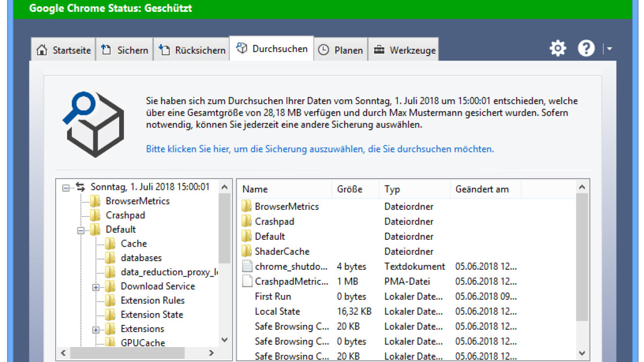Select the Crashpad folder in tree

pyautogui.click(x=125, y=215)
